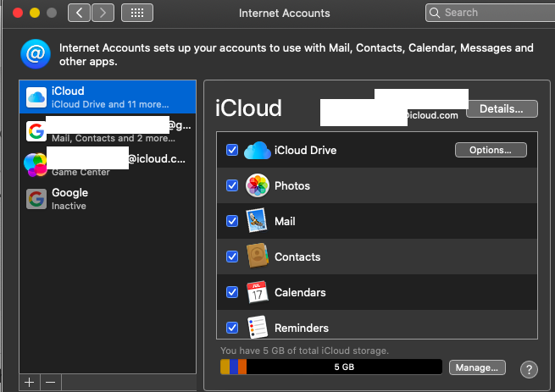
Task: Click the storage summary text
Action: pos(304,351)
